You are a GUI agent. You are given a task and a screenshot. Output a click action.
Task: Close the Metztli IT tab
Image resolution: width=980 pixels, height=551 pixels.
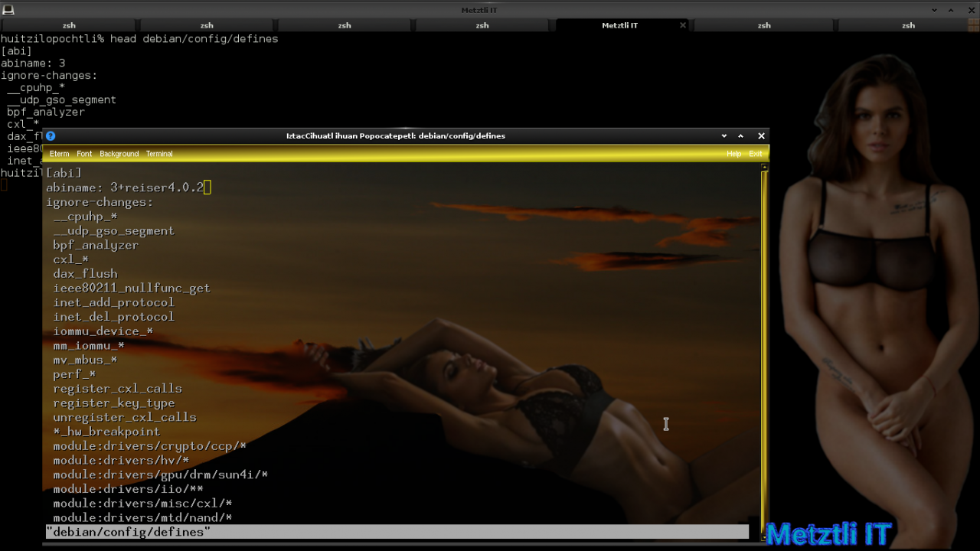[683, 25]
